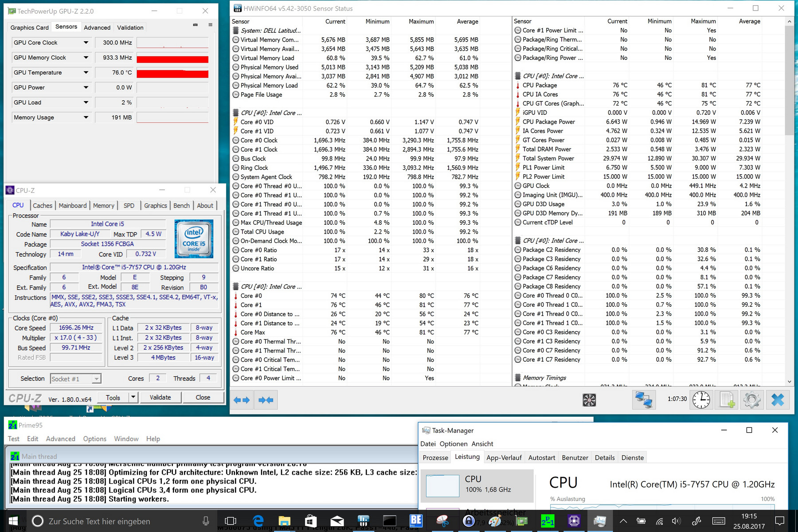Open the Memory Usage sensor dropdown in GPU-Z
Image resolution: width=798 pixels, height=532 pixels.
click(86, 117)
